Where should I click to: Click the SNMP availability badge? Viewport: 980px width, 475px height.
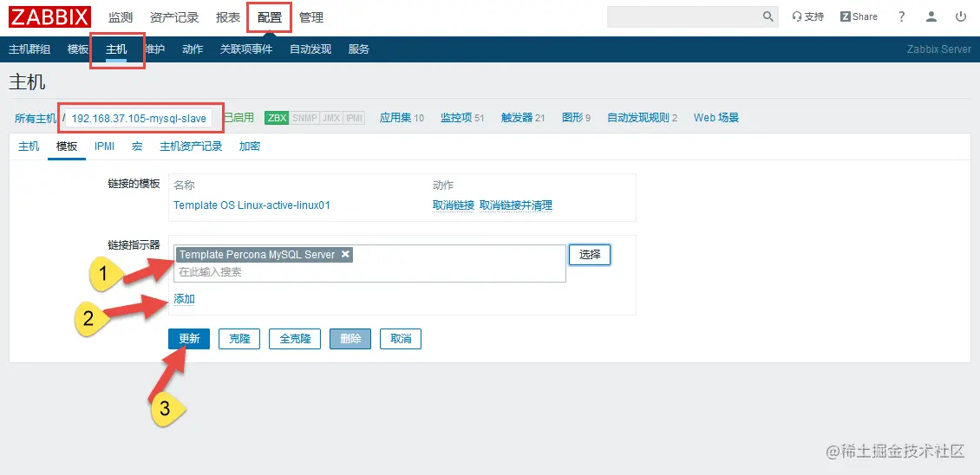coord(304,118)
